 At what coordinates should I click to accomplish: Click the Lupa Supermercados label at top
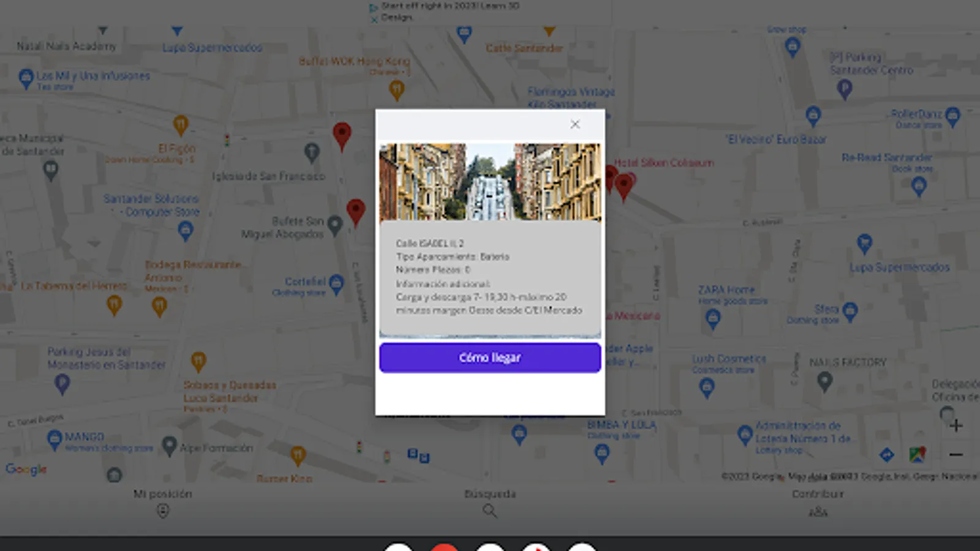click(212, 48)
